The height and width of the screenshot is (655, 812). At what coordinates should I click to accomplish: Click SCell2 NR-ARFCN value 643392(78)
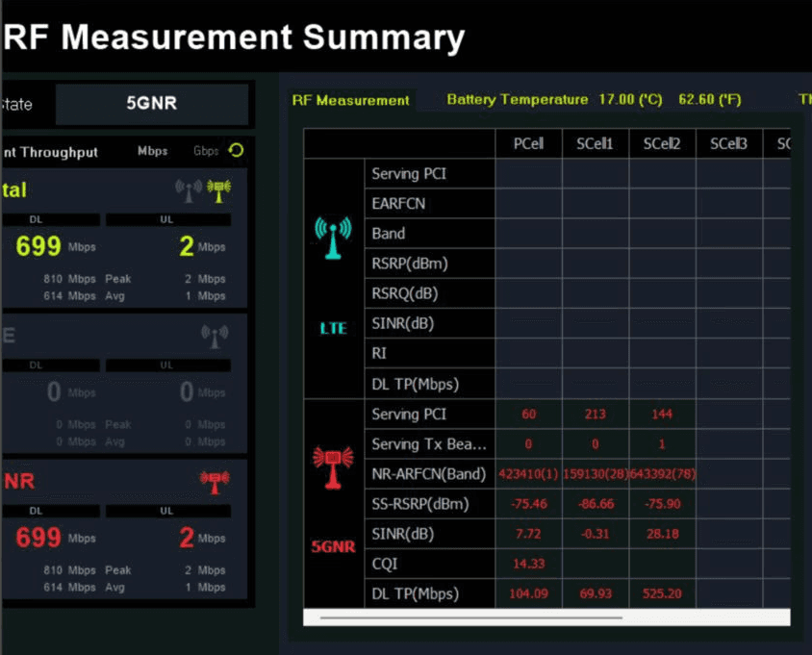coord(662,474)
